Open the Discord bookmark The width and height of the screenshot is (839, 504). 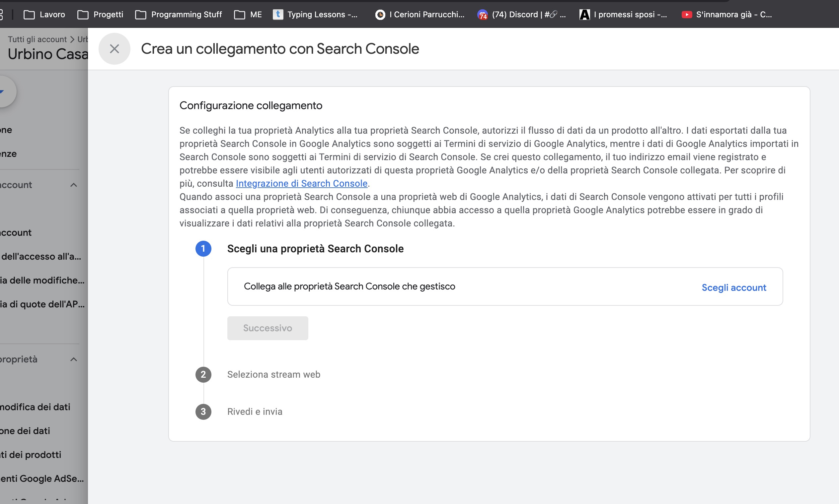pos(522,14)
